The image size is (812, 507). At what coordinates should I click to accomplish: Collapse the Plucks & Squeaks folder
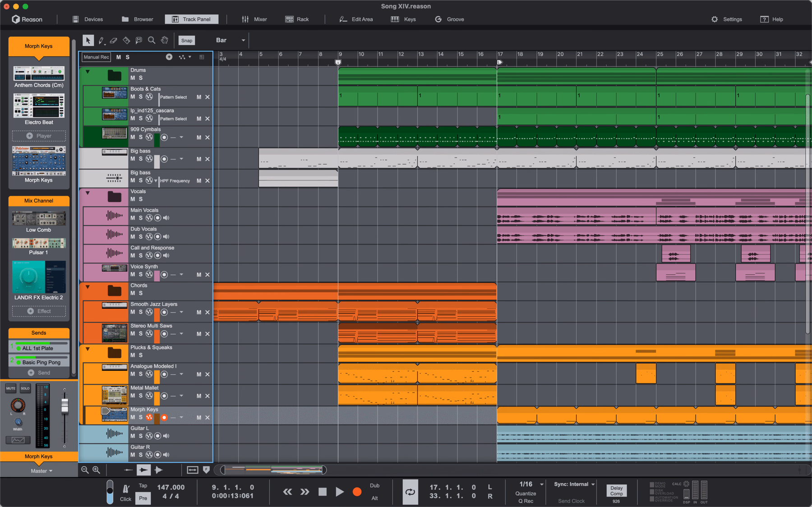click(x=88, y=349)
